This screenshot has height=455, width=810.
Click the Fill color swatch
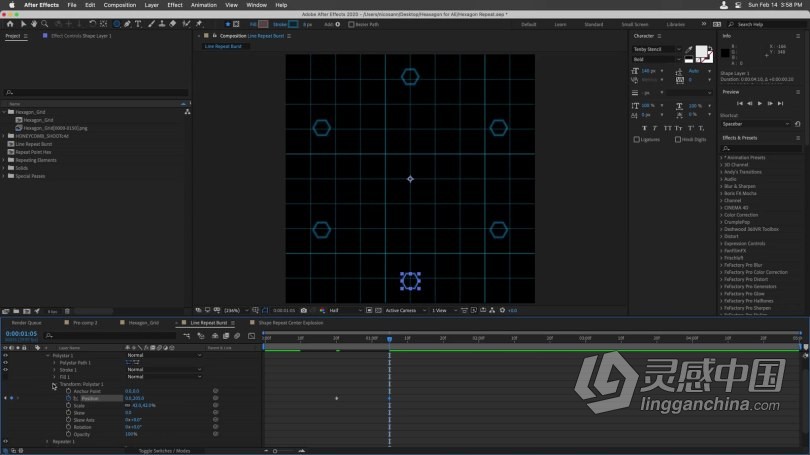point(263,24)
